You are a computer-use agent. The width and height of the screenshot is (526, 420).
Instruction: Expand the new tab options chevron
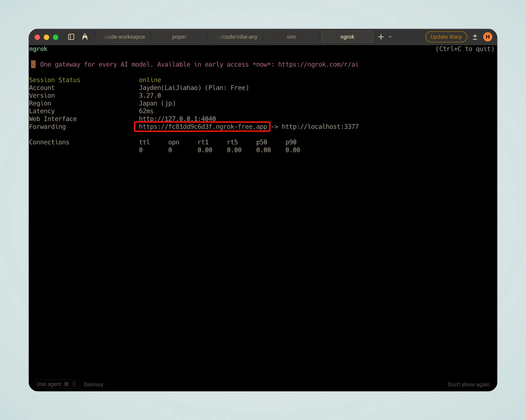click(x=390, y=37)
